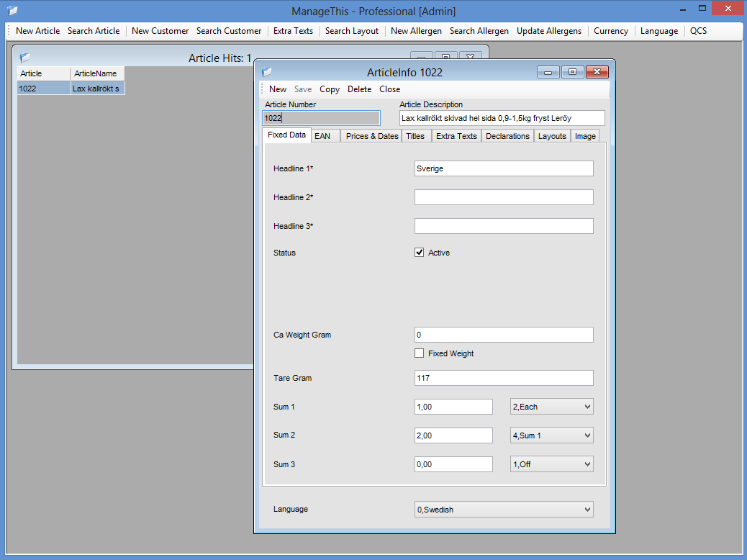Enable the Fixed Weight checkbox
This screenshot has width=747, height=560.
(x=420, y=353)
